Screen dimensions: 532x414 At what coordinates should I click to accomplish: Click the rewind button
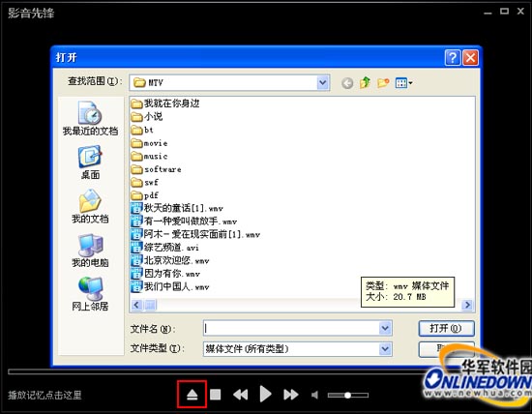coord(240,395)
